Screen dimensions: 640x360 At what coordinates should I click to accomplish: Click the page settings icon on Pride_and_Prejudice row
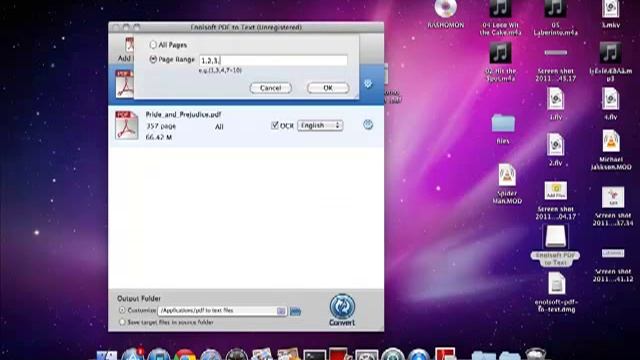(368, 124)
